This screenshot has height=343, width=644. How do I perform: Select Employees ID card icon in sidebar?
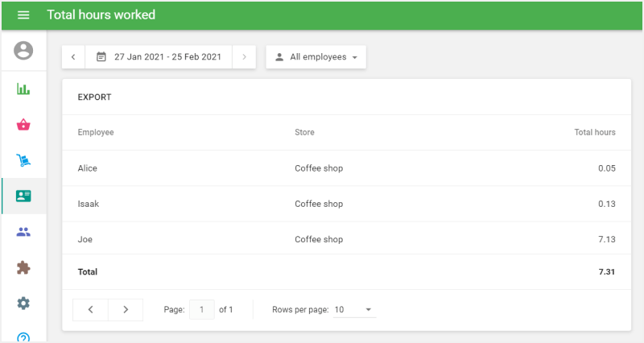pyautogui.click(x=23, y=196)
